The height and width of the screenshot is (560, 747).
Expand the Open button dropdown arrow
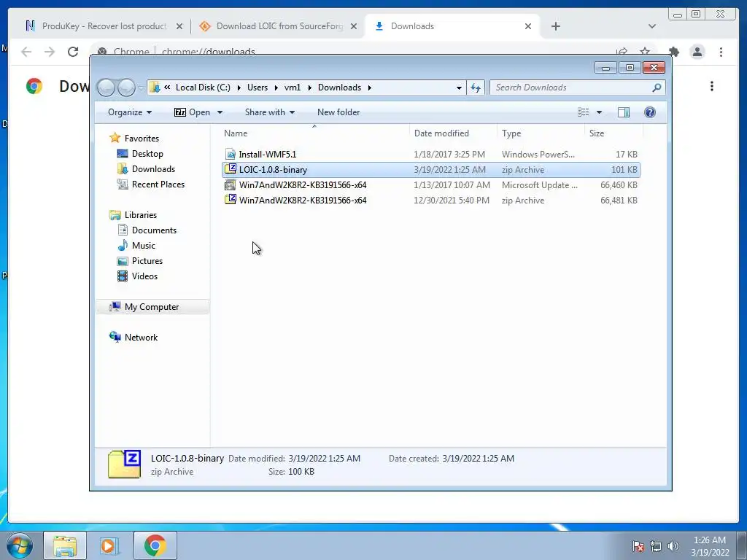click(220, 112)
